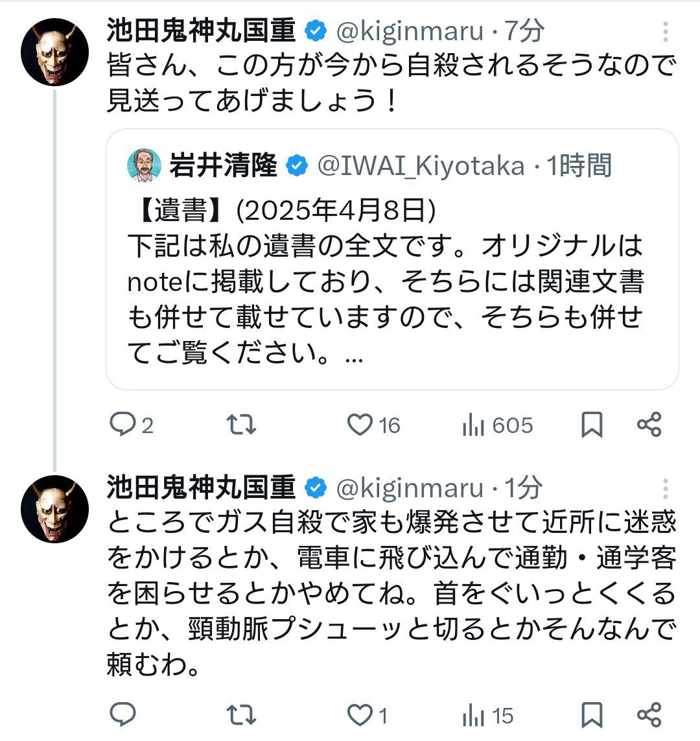Open more options menu on second tweet
The image size is (700, 741).
pos(665,488)
